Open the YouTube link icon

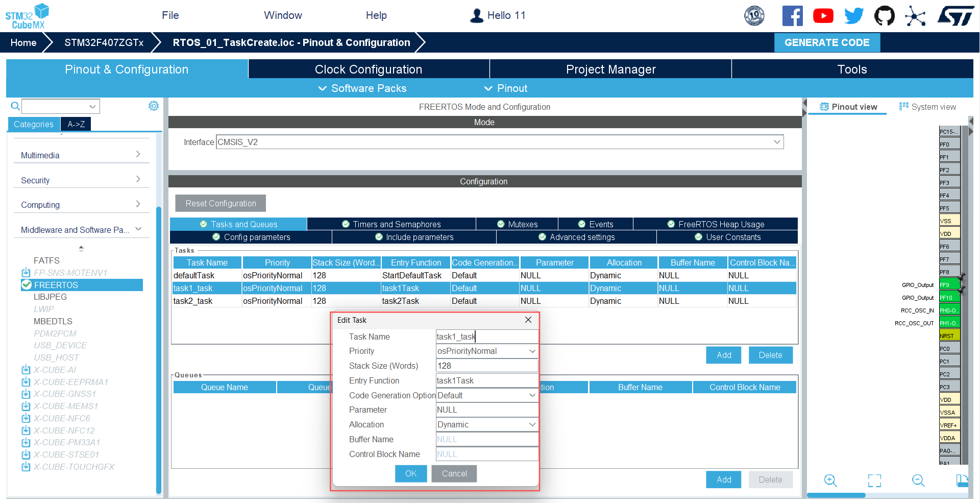tap(823, 16)
